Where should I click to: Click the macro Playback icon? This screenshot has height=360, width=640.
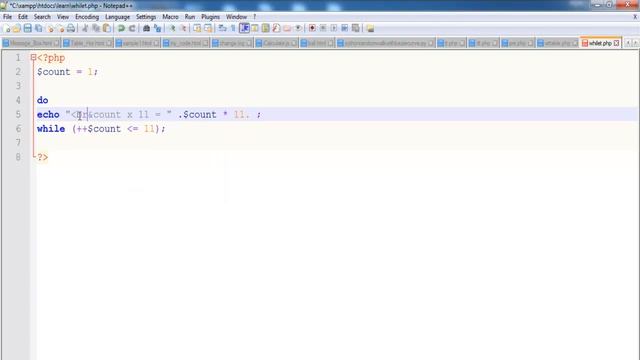point(334,28)
